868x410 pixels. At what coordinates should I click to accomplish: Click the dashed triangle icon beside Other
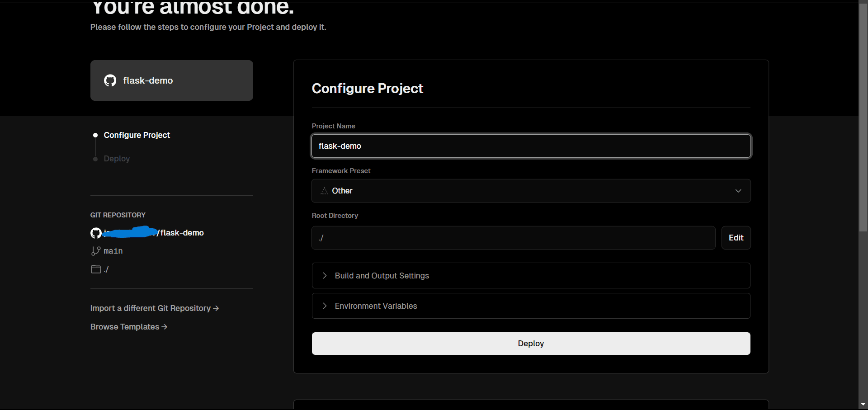tap(324, 191)
